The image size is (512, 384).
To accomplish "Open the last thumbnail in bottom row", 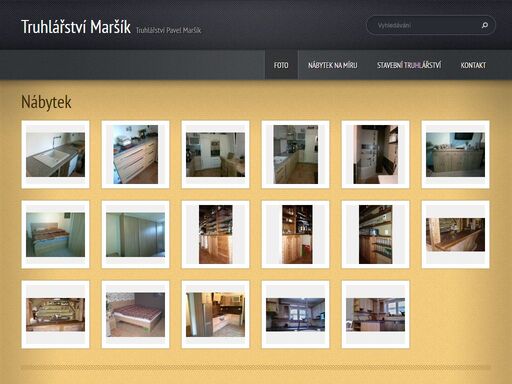I will point(375,314).
